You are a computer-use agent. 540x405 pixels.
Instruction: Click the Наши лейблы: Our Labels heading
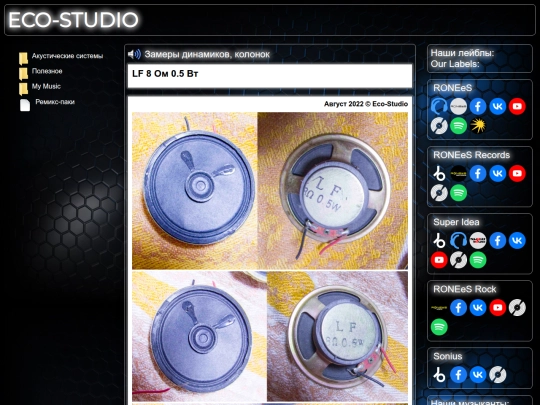pos(462,59)
